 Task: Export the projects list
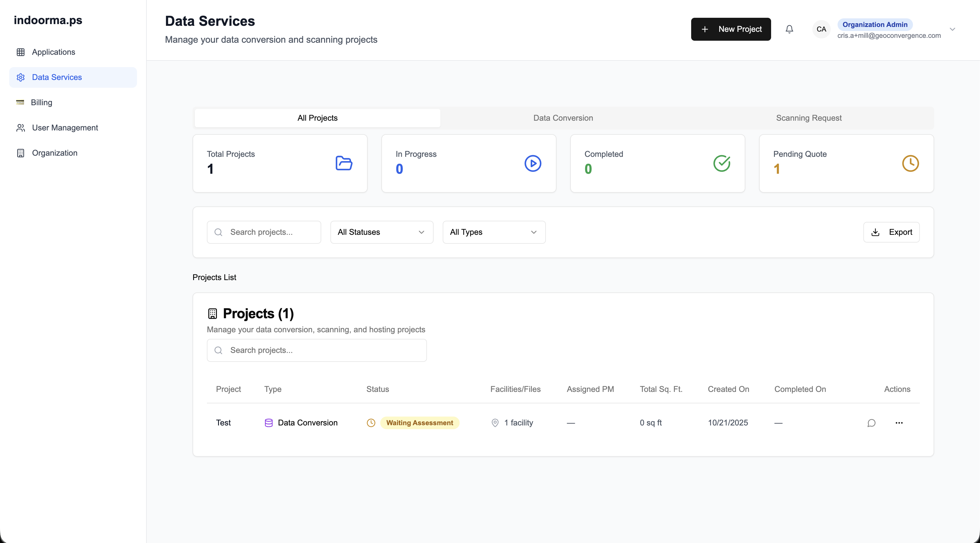click(891, 232)
